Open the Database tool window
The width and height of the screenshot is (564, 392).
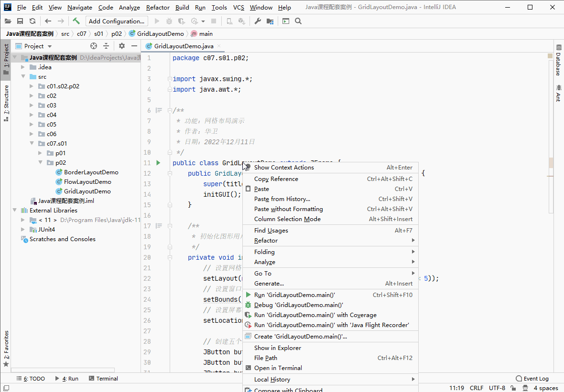(x=559, y=60)
